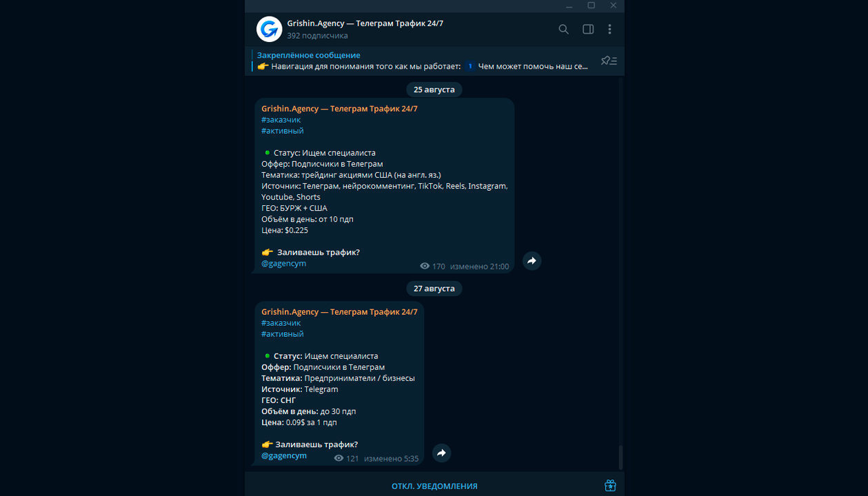
Task: Click the 121 views eye counter
Action: pyautogui.click(x=346, y=459)
